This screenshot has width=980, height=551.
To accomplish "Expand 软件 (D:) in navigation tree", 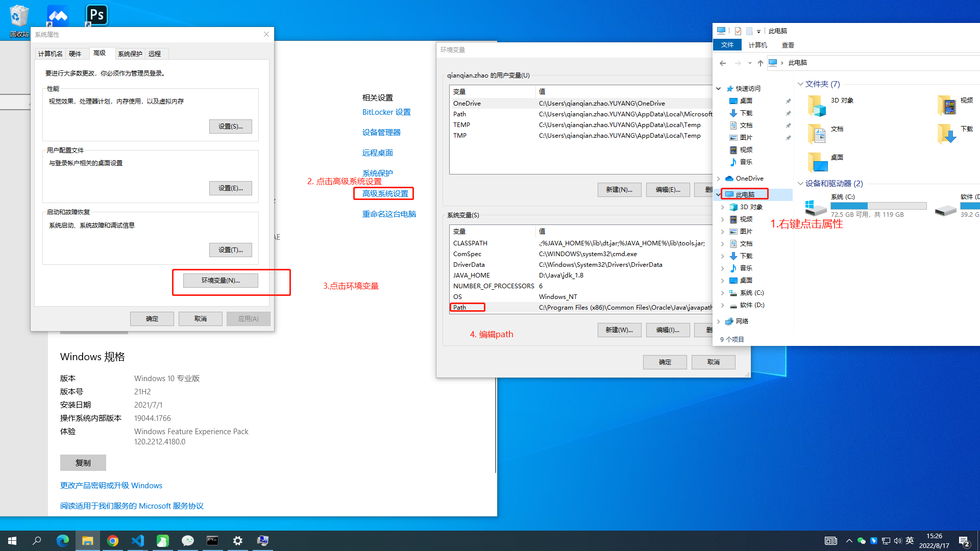I will (723, 305).
